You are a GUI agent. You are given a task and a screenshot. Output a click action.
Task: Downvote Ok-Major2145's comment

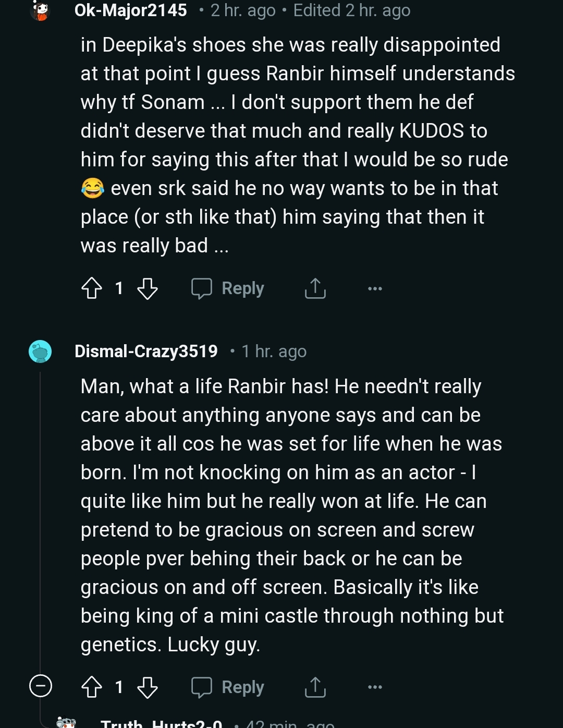(147, 288)
